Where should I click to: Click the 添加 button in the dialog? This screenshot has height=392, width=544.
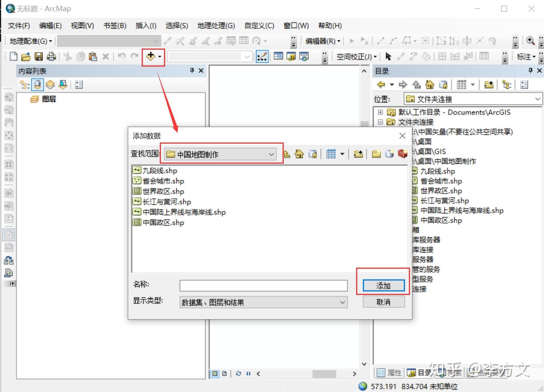(x=383, y=285)
